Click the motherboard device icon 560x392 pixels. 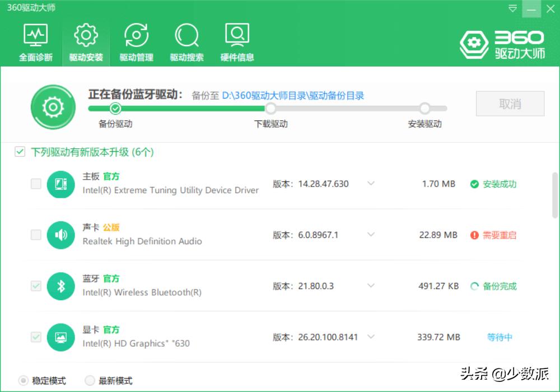point(61,184)
